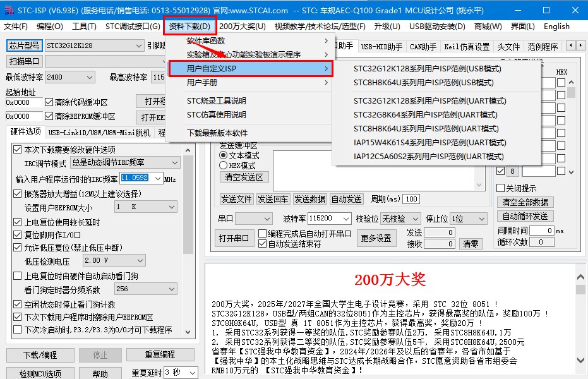Click the 下载/编程 button
Screen dimensions: 588x379
40,354
